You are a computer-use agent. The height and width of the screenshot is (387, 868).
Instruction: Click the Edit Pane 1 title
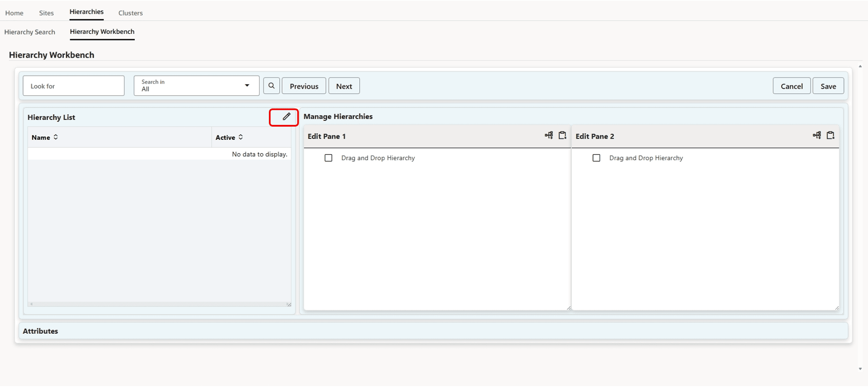tap(326, 136)
